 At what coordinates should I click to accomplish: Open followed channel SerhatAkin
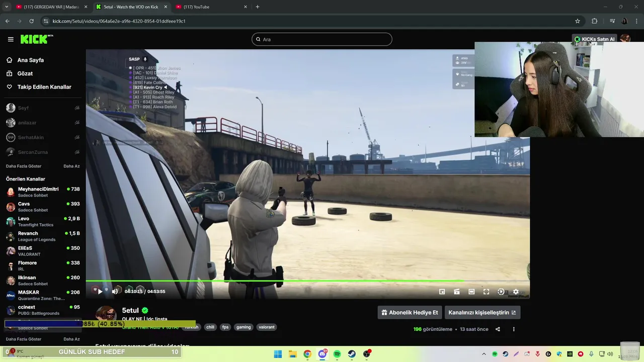[x=43, y=137]
